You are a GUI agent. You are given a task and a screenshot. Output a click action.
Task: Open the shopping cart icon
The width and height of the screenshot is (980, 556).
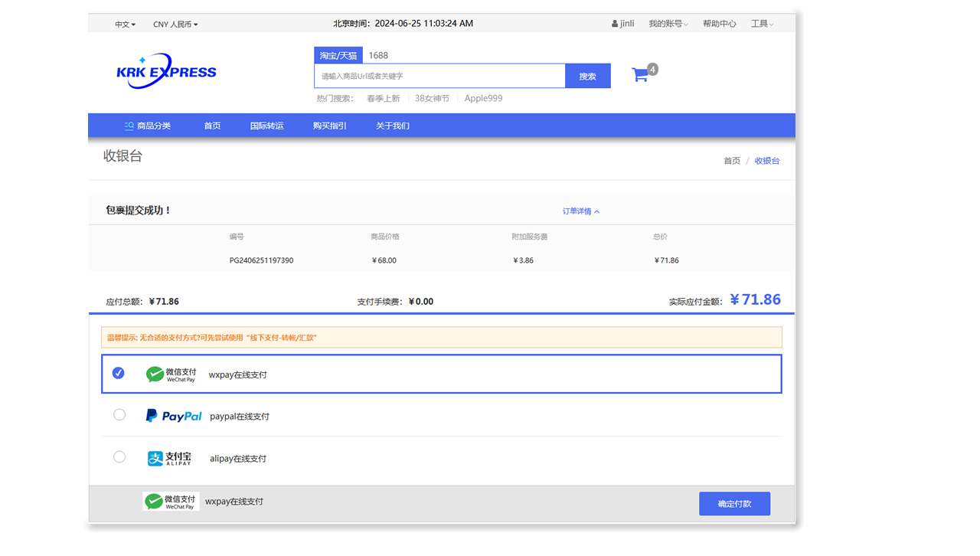click(639, 74)
